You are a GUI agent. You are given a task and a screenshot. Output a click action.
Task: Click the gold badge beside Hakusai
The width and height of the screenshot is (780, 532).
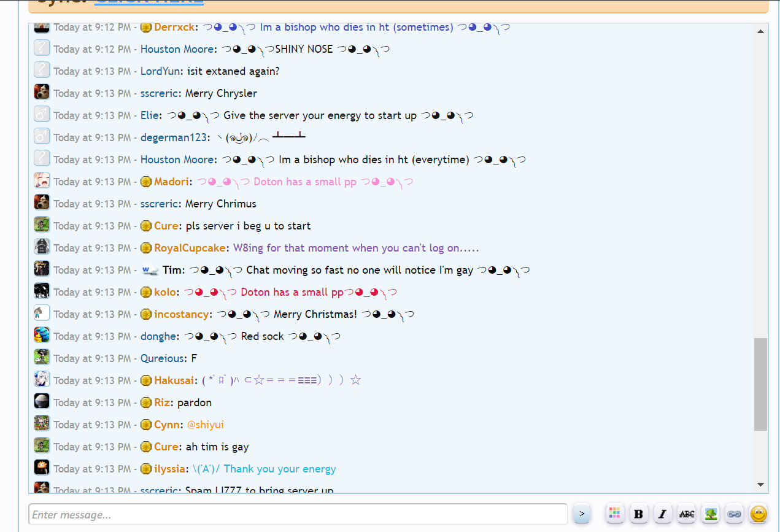click(x=146, y=380)
